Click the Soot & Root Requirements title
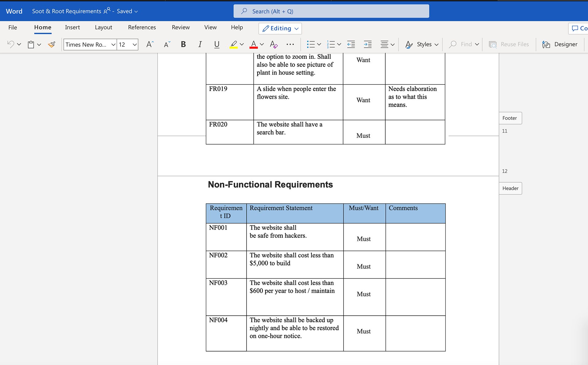 click(66, 11)
